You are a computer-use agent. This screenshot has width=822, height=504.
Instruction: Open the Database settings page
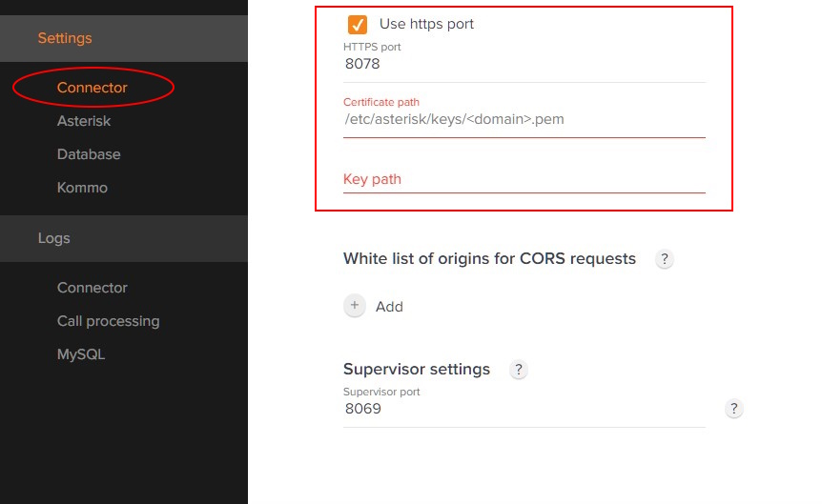pos(89,154)
